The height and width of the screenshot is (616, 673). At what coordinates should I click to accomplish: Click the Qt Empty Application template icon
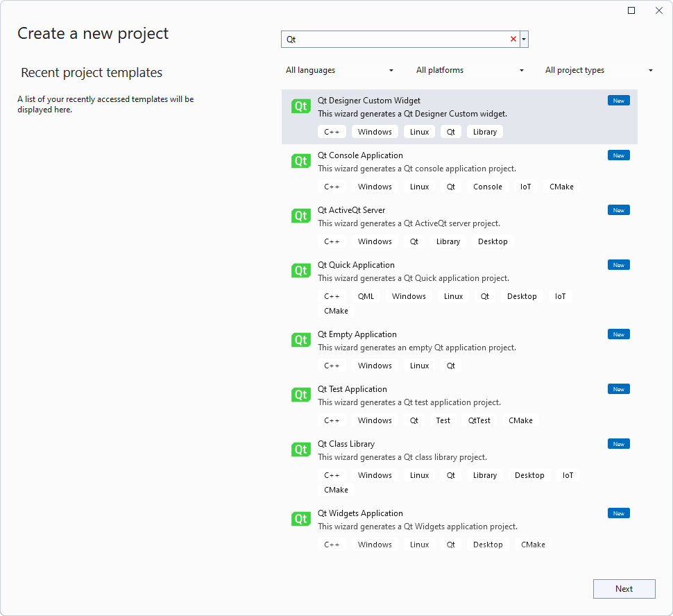300,339
